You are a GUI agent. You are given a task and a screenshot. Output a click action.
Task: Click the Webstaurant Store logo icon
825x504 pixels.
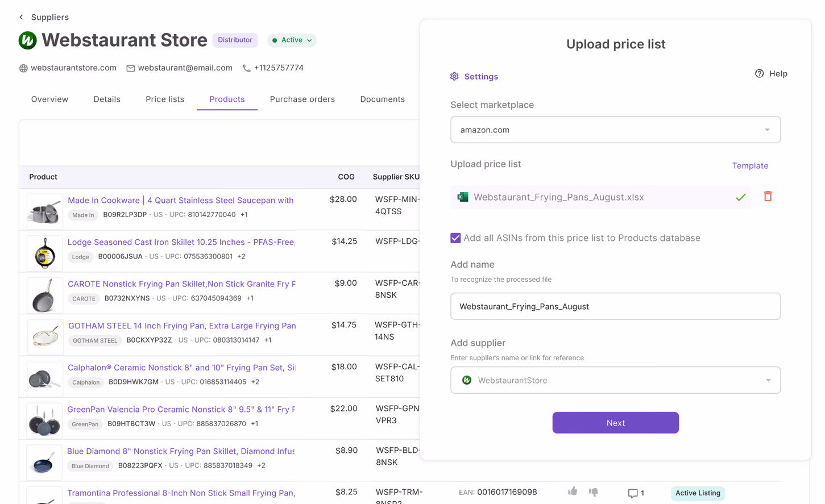28,40
